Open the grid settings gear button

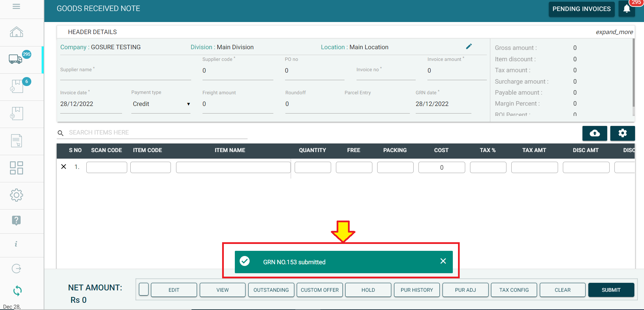(623, 133)
